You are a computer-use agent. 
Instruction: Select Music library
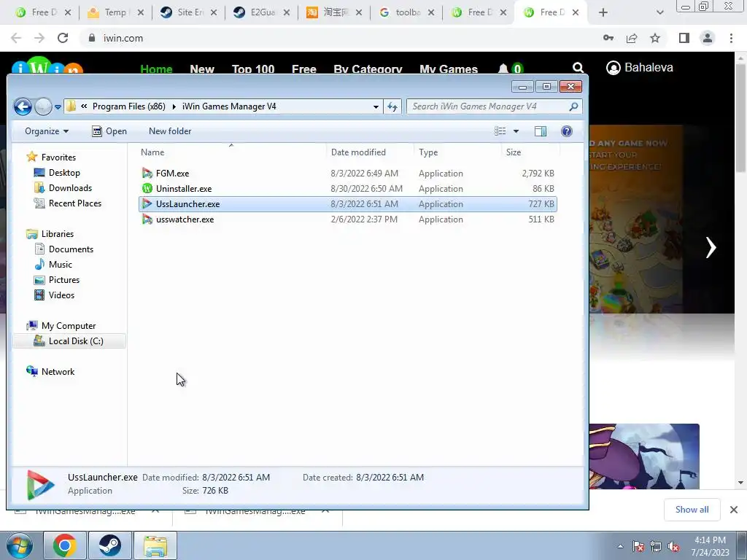[60, 265]
